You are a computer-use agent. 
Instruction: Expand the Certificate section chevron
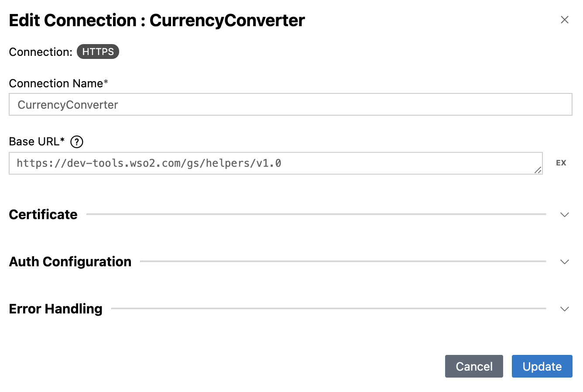point(564,214)
